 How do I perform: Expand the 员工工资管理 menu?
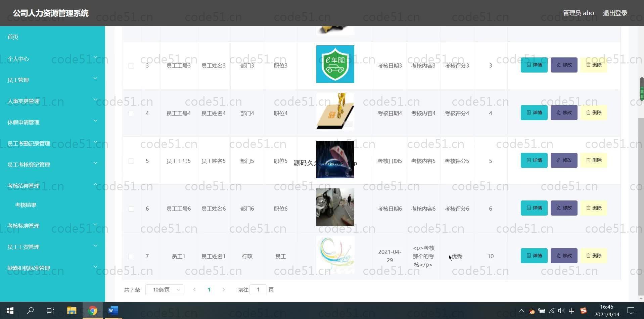[x=52, y=247]
